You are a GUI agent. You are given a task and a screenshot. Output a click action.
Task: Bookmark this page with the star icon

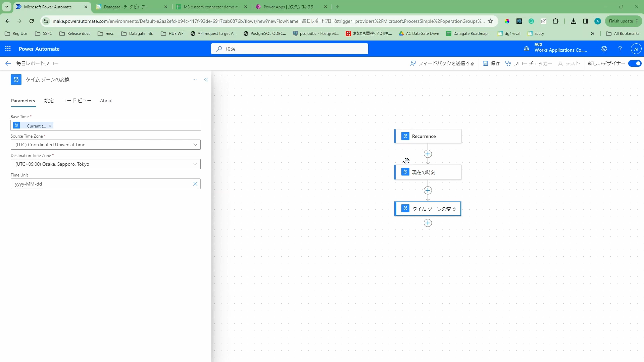[x=490, y=21]
